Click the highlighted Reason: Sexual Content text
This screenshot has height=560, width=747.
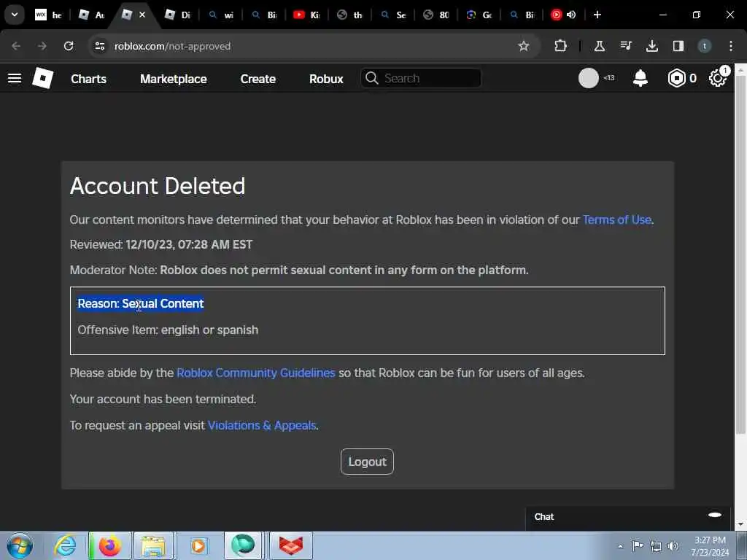coord(141,304)
